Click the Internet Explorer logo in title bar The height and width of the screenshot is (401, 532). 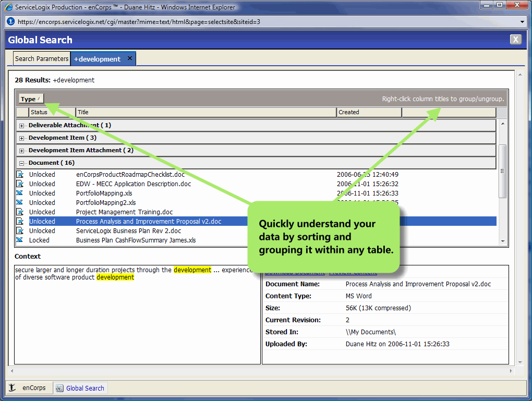pyautogui.click(x=9, y=7)
